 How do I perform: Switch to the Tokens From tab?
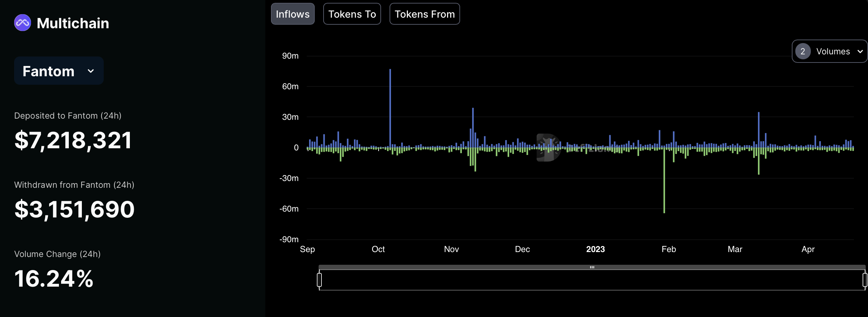tap(424, 14)
